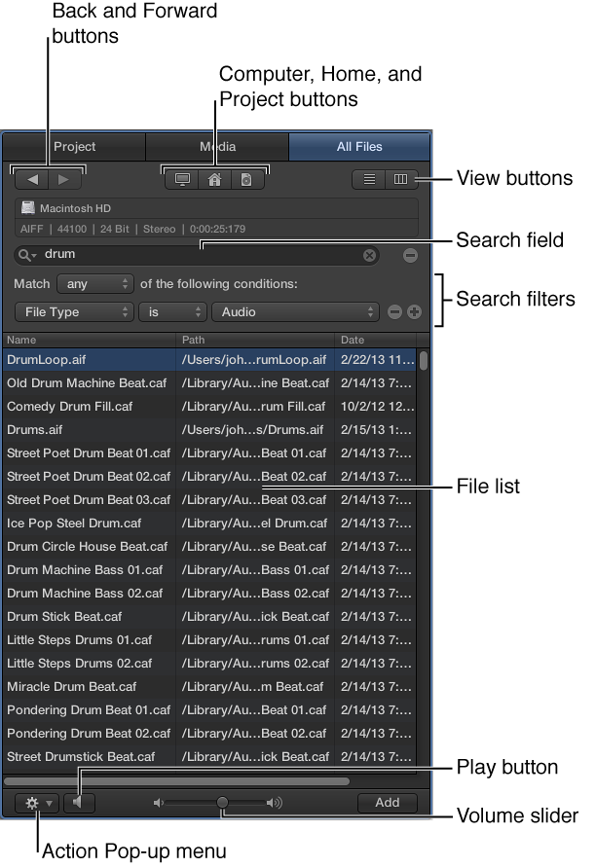Sort files by clicking the Date column header
Image resolution: width=596 pixels, height=868 pixels.
point(368,340)
